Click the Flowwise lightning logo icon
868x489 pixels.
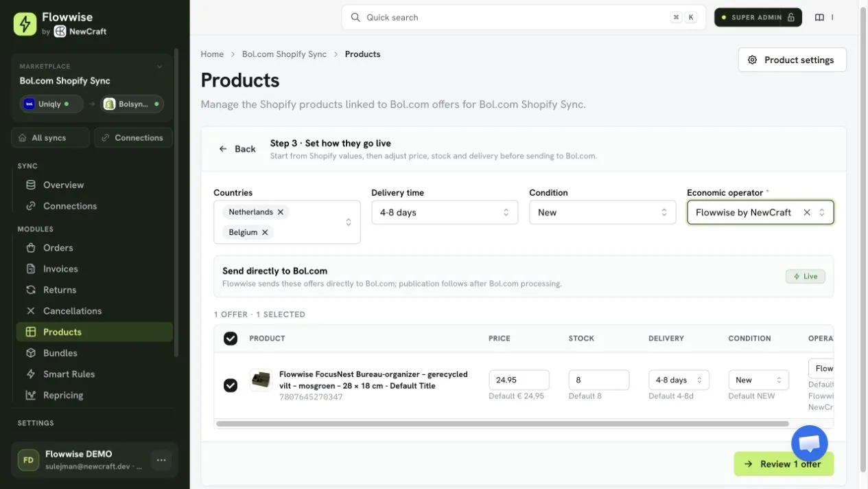coord(25,24)
